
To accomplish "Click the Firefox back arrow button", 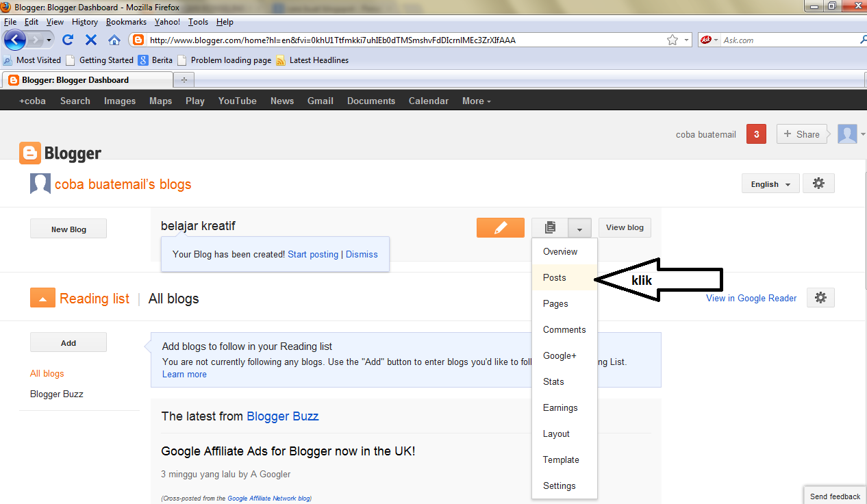I will point(14,40).
